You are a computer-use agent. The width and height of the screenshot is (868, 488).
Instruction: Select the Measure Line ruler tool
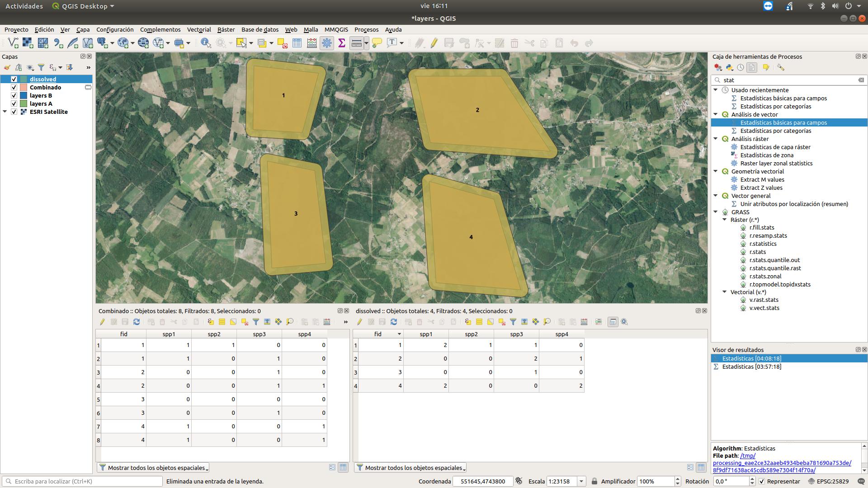click(x=356, y=43)
